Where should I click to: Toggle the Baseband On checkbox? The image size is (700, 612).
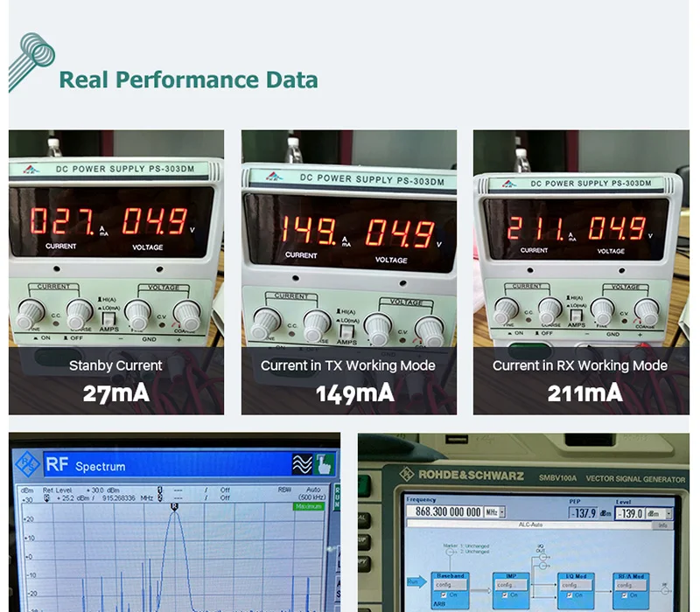(444, 595)
